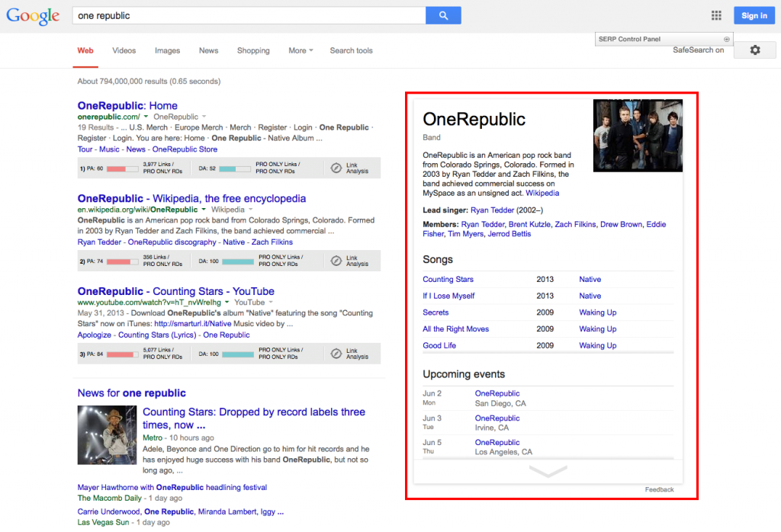Open the All the Right Moves song
Screen dimensions: 781x532
pos(456,329)
